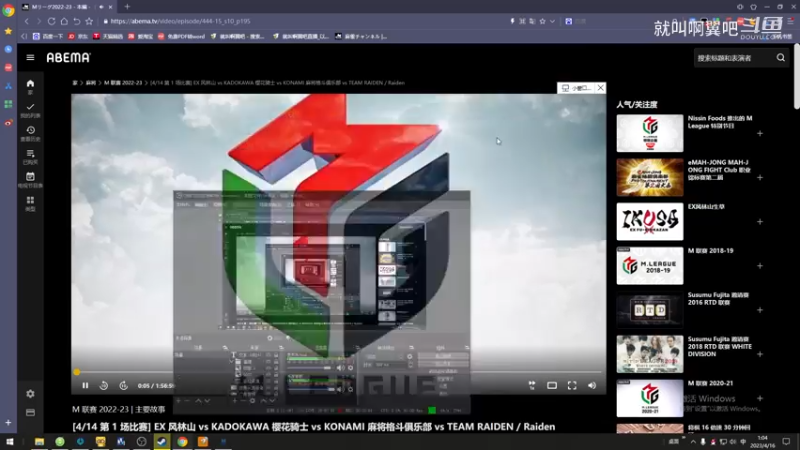The image size is (800, 450).
Task: Open favorites star in browser sidebar
Action: [x=8, y=31]
